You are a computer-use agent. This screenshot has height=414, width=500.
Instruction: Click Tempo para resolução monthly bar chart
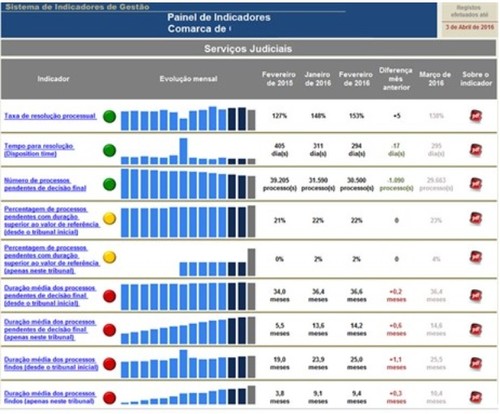(188, 151)
